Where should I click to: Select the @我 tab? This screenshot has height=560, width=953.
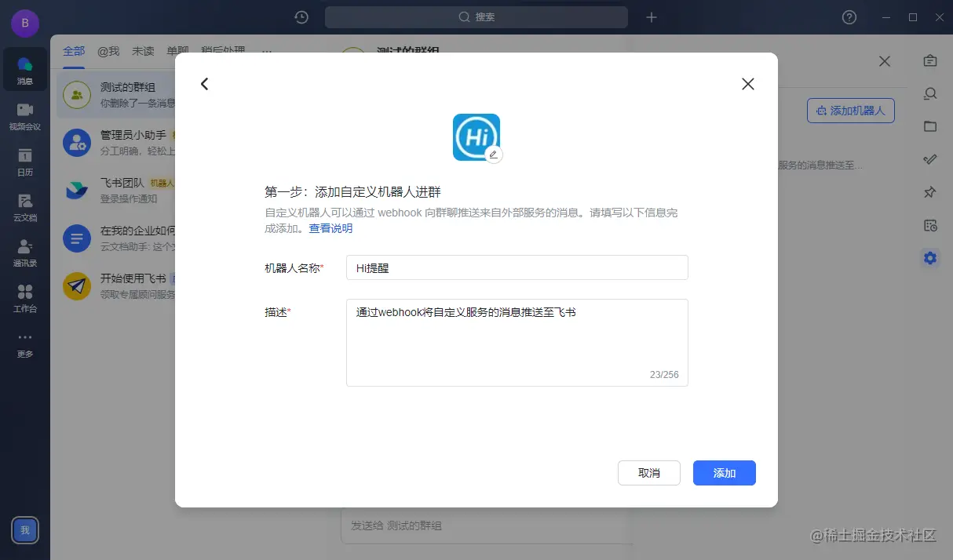[108, 51]
